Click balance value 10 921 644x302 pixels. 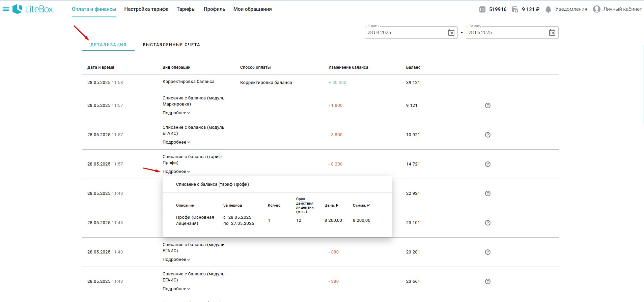(413, 135)
